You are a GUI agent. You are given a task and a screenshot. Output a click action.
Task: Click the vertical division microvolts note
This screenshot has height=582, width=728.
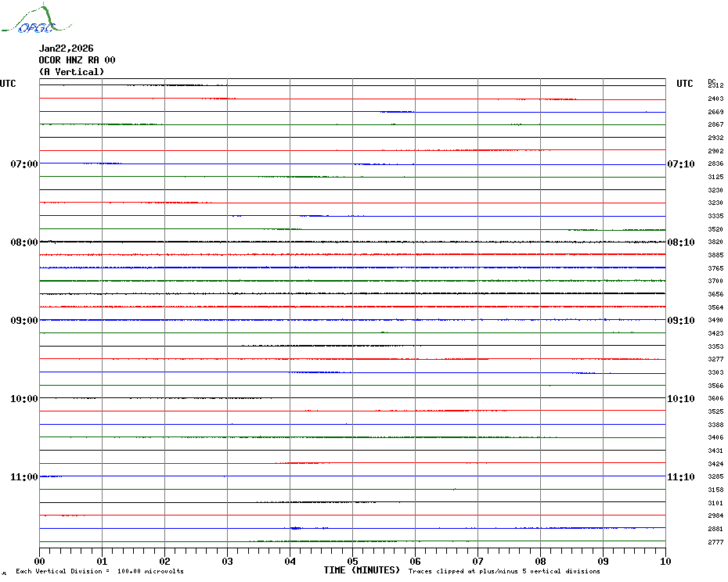[99, 571]
